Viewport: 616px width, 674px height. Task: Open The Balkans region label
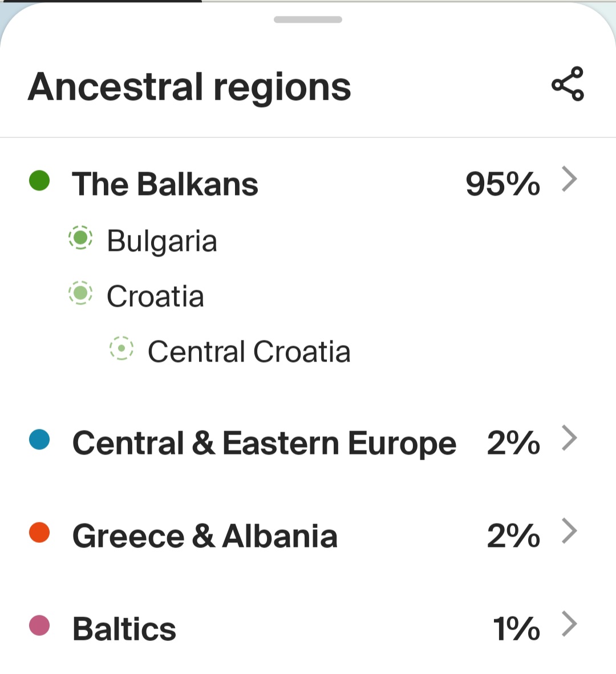coord(165,184)
